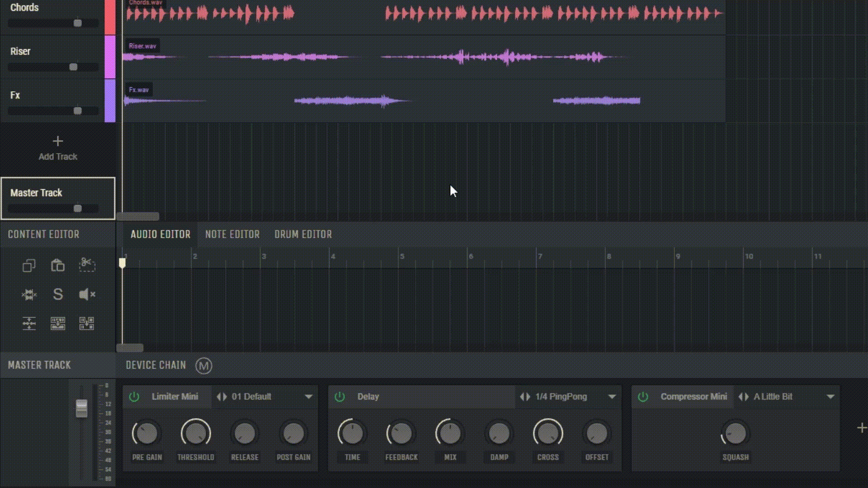Add a new device with the plus icon

coord(862,428)
